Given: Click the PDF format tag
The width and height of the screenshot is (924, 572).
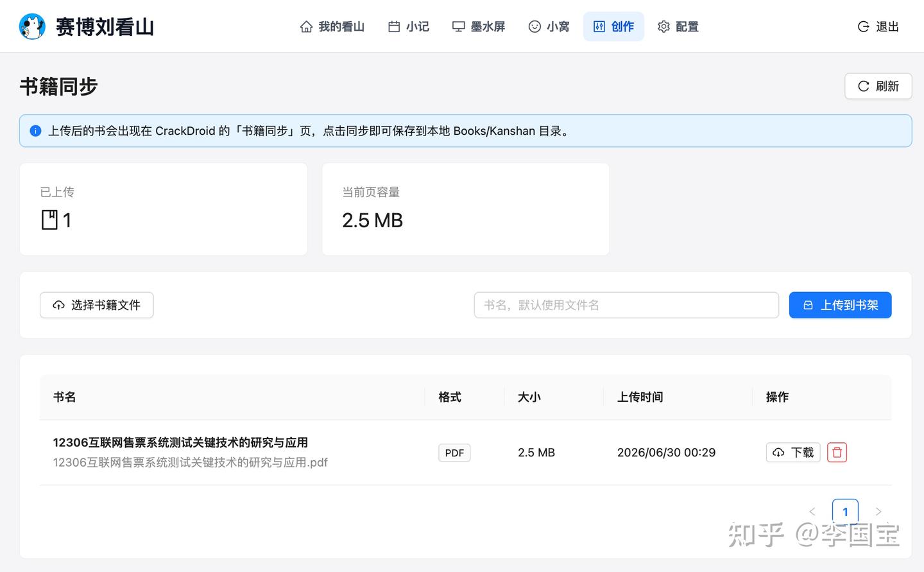Looking at the screenshot, I should [454, 453].
